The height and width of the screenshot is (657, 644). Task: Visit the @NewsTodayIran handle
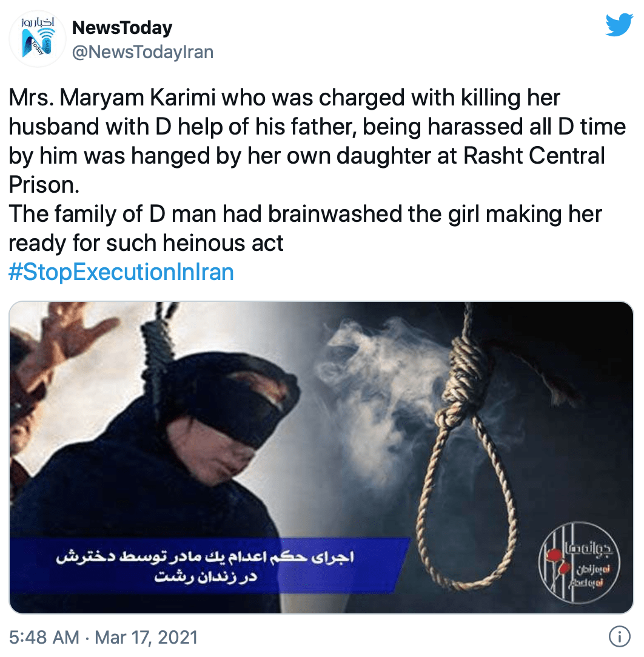(x=143, y=52)
